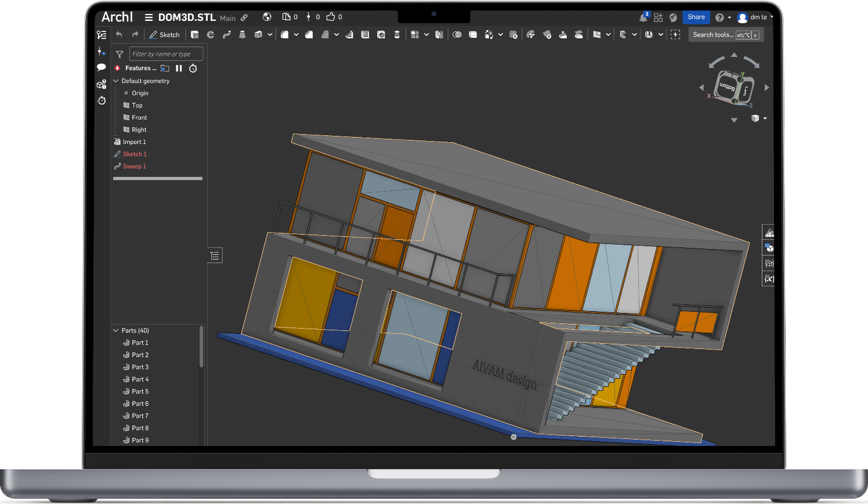Screen dimensions: 868x504
Task: Click the Boolean tool icon
Action: 457,35
